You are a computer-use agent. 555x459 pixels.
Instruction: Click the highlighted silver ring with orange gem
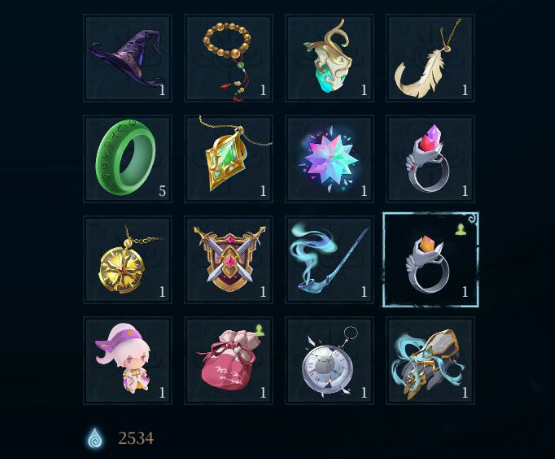(x=431, y=260)
